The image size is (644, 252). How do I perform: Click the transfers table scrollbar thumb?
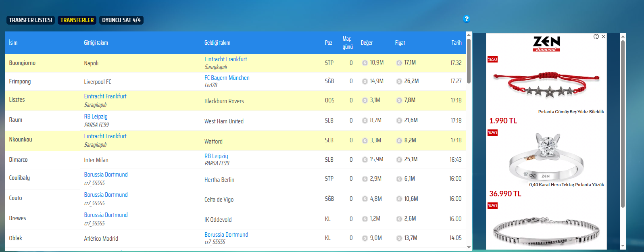tap(469, 61)
